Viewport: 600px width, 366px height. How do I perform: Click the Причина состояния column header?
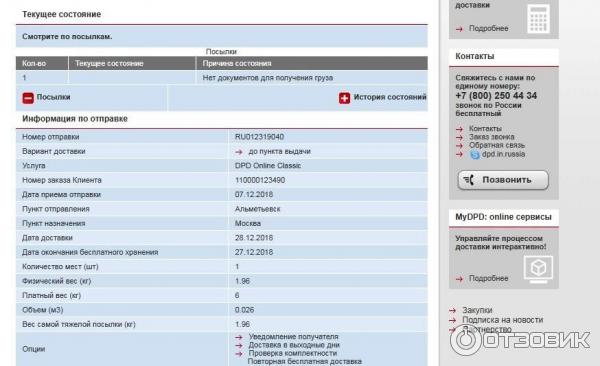pyautogui.click(x=312, y=64)
